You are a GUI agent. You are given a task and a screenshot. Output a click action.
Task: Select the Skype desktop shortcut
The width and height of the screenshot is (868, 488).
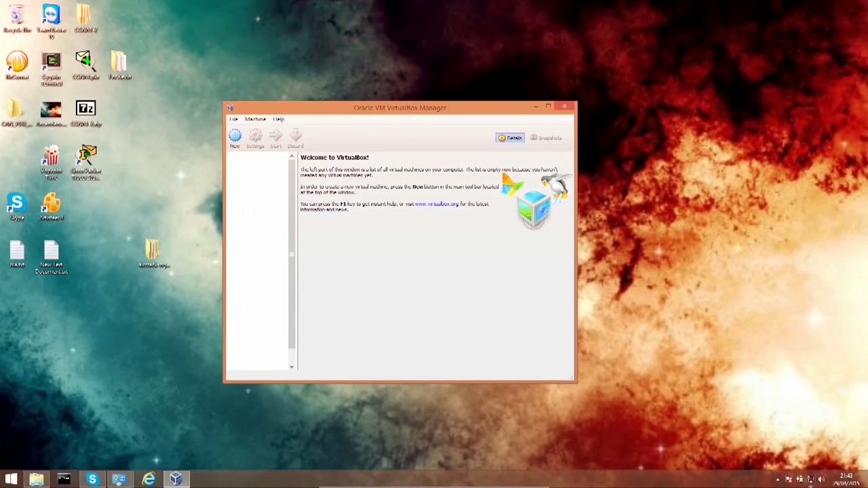click(17, 207)
